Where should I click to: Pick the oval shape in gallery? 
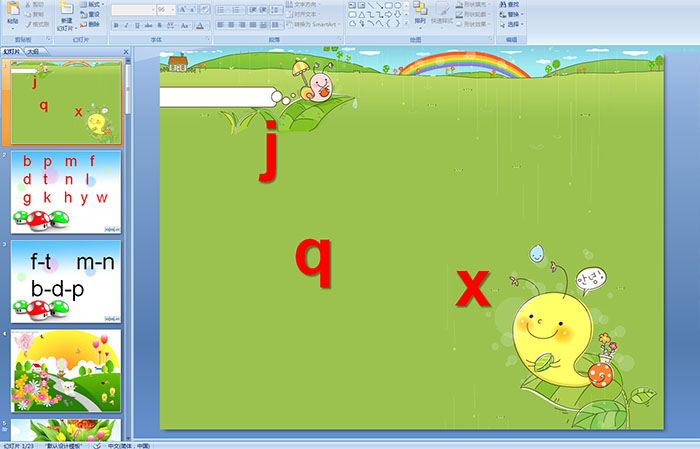pyautogui.click(x=397, y=5)
